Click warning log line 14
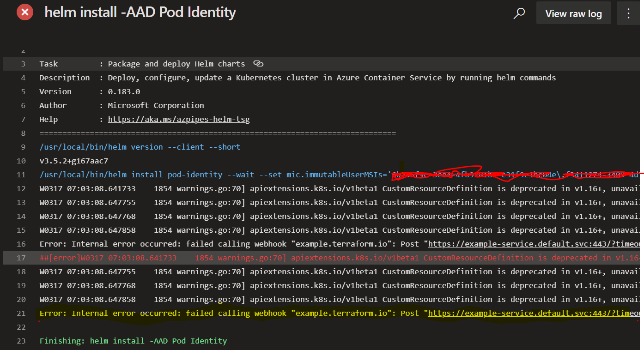This screenshot has height=350, width=644. point(340,216)
